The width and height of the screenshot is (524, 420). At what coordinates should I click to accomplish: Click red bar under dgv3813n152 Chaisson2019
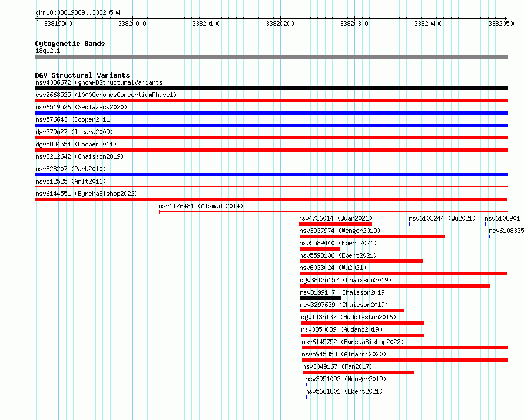[x=395, y=286]
